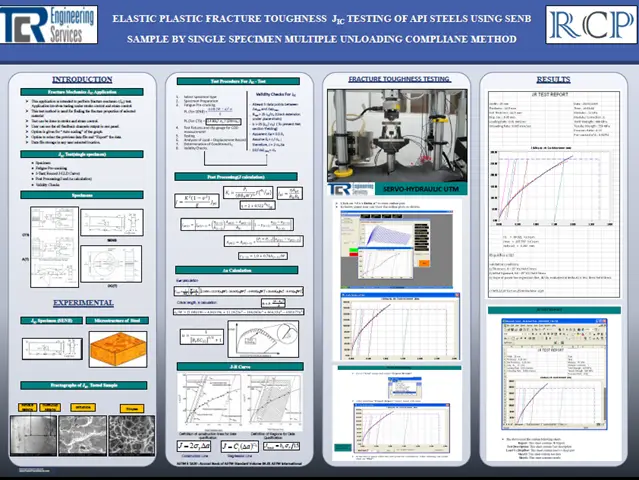Click the 'SERVO-HYDRAULIC UTM' caption

point(421,189)
